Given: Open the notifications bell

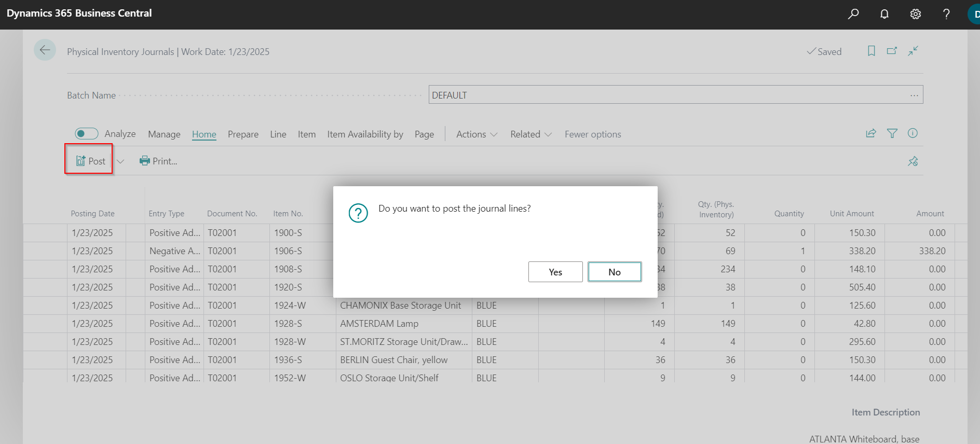Looking at the screenshot, I should coord(884,14).
